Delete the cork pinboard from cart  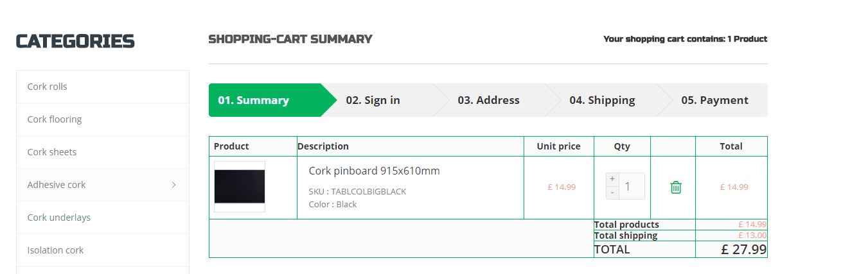[675, 187]
